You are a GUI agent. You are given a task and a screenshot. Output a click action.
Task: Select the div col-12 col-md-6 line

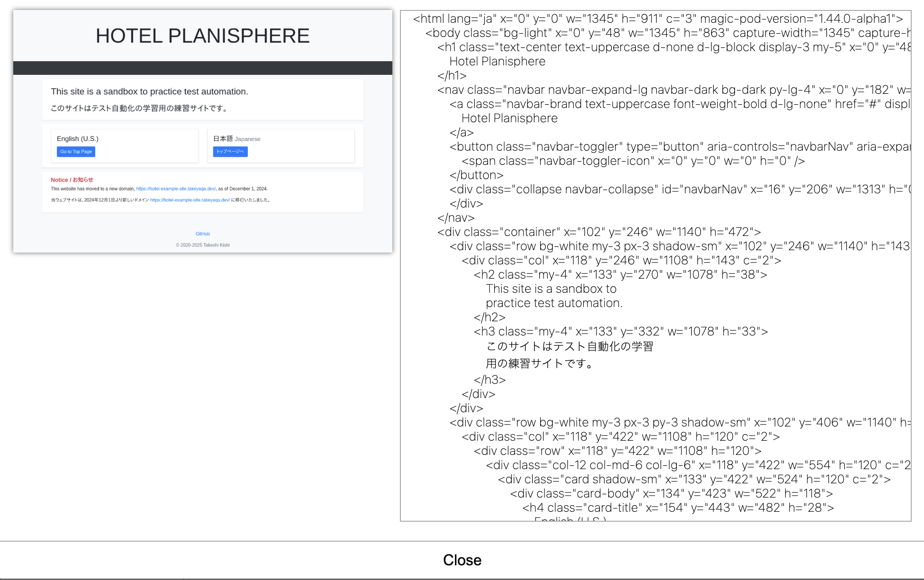(x=698, y=465)
